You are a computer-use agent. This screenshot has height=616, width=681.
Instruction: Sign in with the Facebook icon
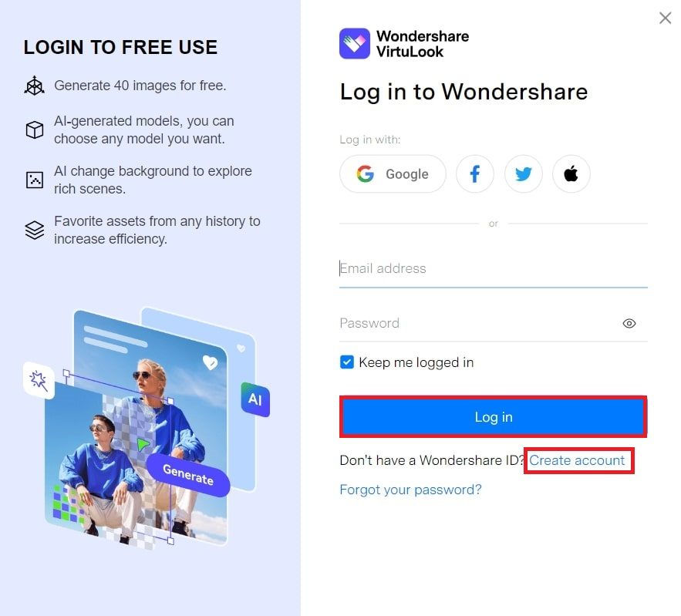[475, 174]
